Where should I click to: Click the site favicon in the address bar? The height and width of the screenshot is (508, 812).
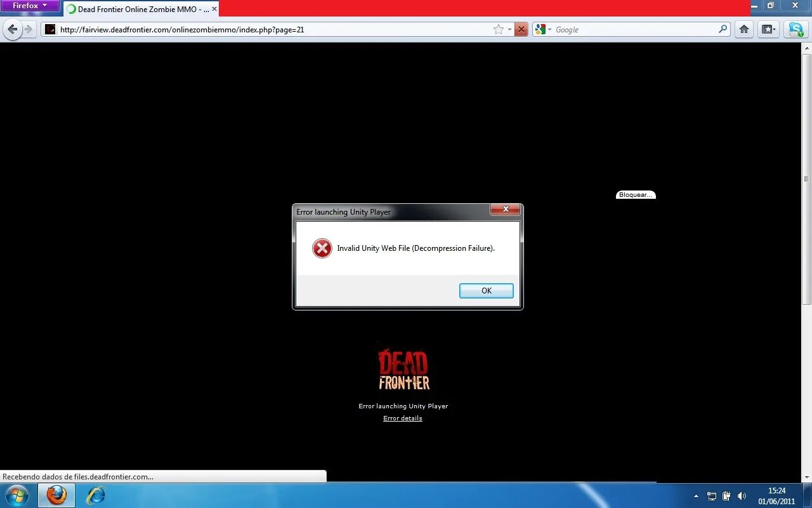[50, 29]
